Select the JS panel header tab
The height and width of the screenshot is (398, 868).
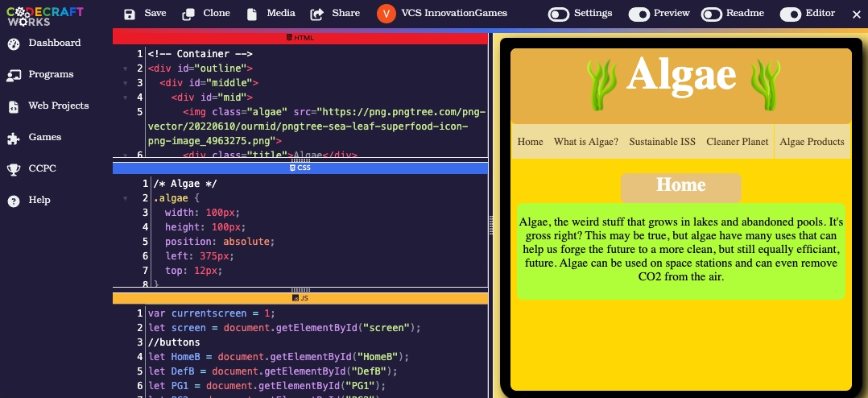click(x=300, y=298)
